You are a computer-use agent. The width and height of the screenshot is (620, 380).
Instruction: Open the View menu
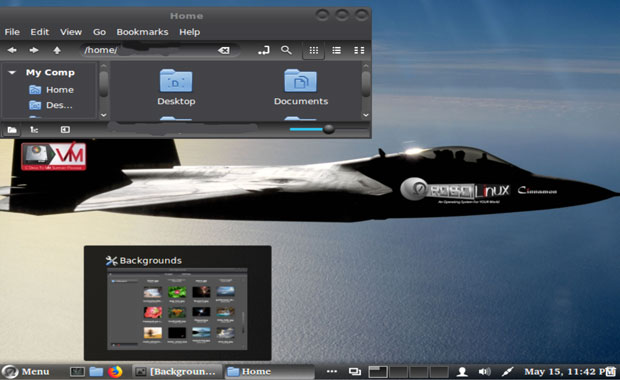pos(71,32)
